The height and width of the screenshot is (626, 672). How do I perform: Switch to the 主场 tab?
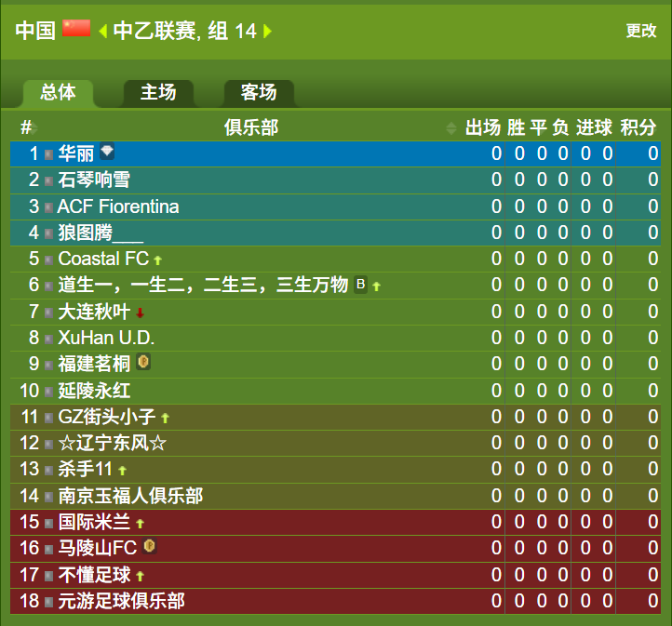tap(158, 92)
